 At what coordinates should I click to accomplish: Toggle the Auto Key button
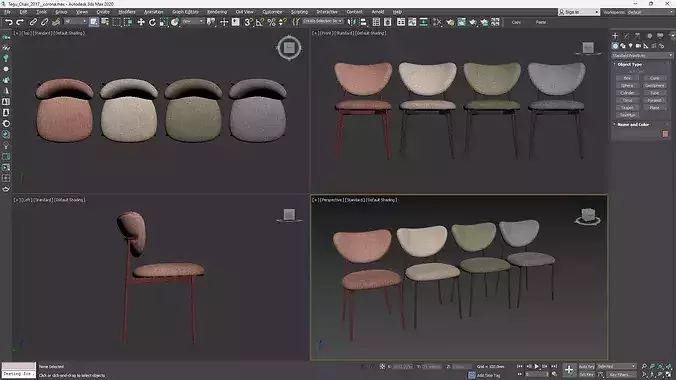tap(587, 366)
